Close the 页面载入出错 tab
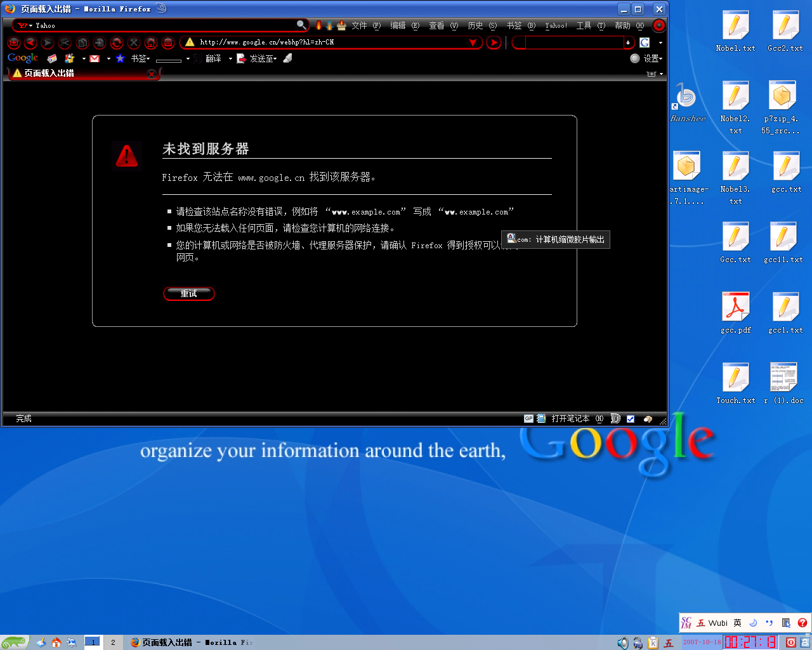 (x=152, y=74)
